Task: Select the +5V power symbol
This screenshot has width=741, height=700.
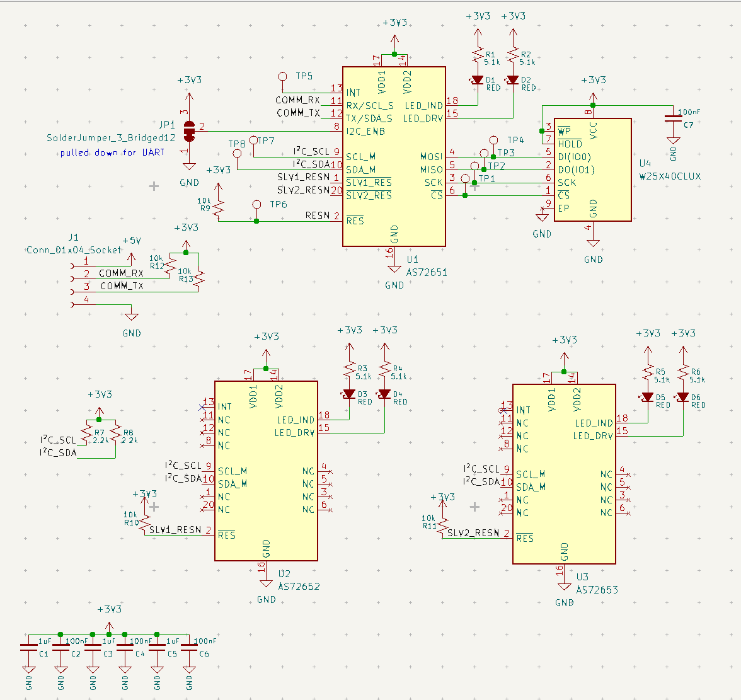Action: (131, 251)
